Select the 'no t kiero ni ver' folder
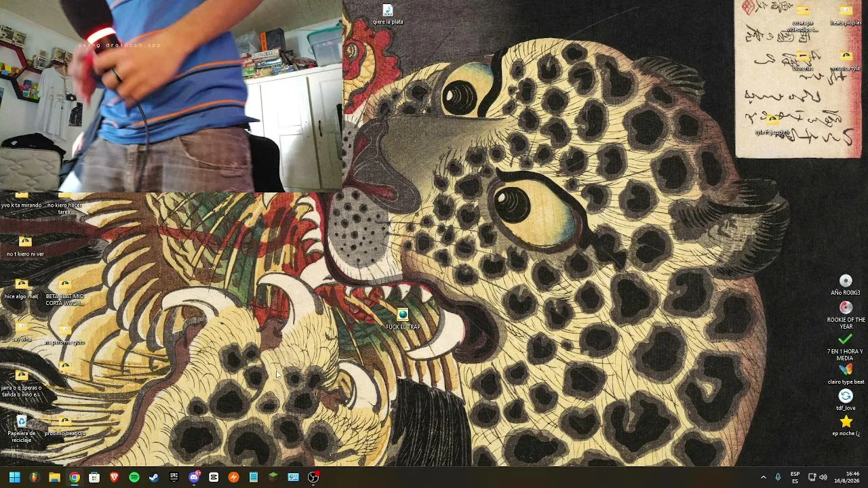The height and width of the screenshot is (488, 868). tap(25, 247)
